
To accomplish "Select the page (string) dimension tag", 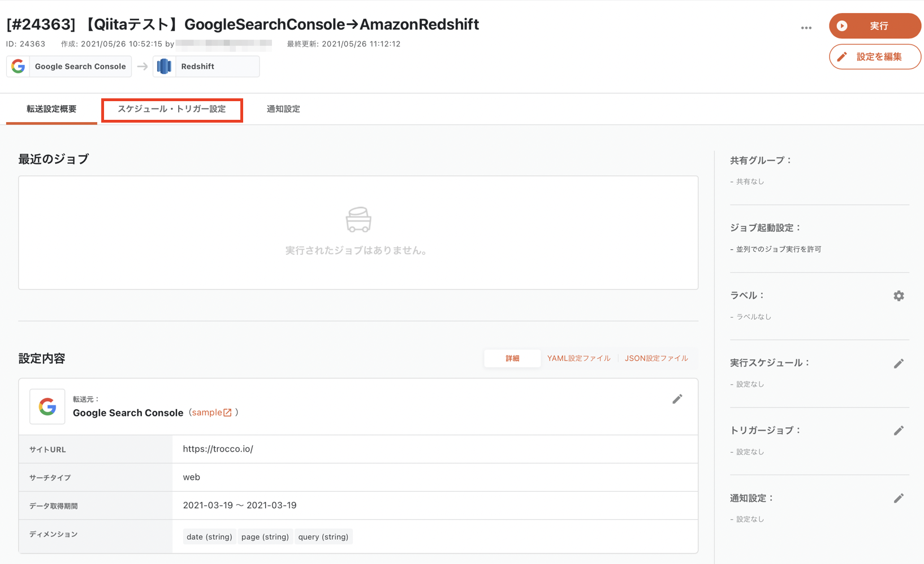I will tap(265, 537).
